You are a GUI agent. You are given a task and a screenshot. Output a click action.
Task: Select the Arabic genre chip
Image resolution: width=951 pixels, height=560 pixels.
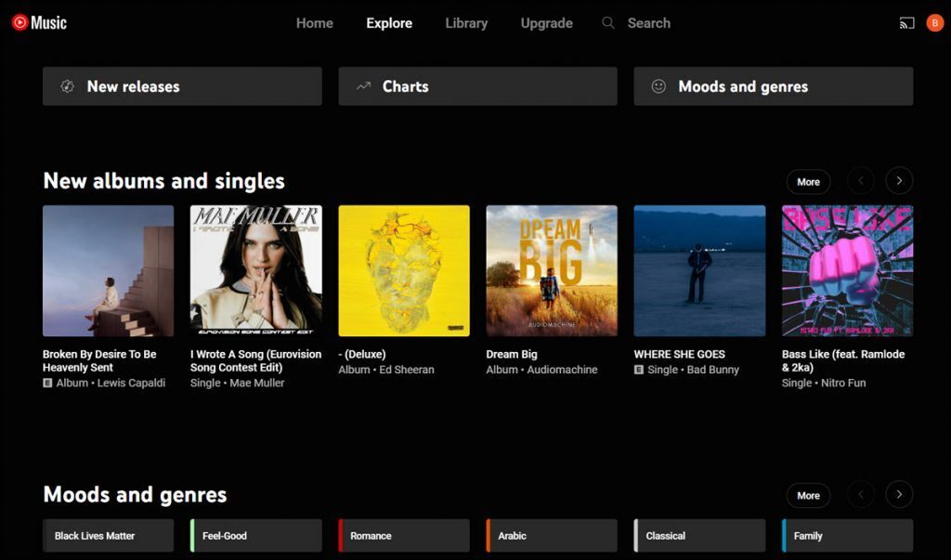pos(551,535)
